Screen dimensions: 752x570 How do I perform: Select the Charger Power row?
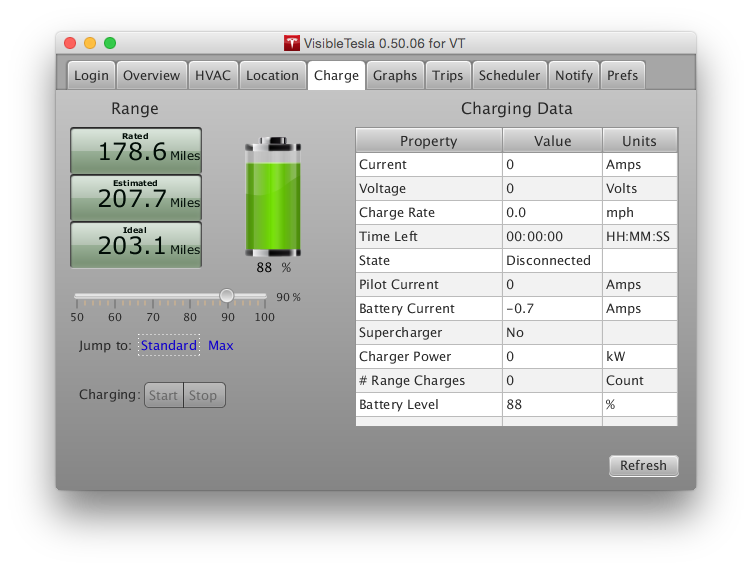click(517, 356)
